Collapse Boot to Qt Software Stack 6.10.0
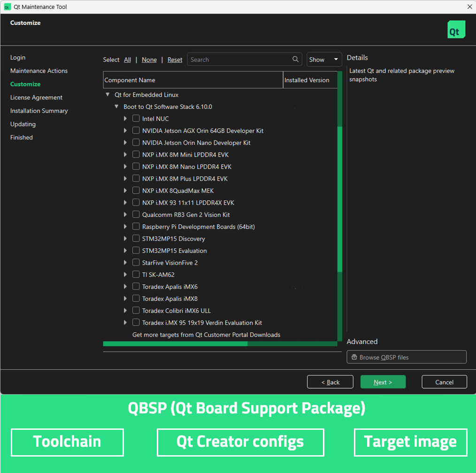 116,107
